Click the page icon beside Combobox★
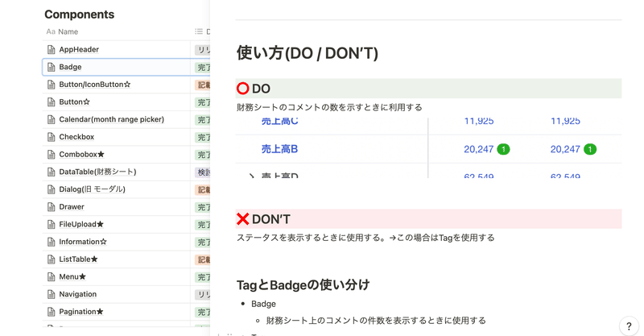This screenshot has height=336, width=644. tap(51, 155)
